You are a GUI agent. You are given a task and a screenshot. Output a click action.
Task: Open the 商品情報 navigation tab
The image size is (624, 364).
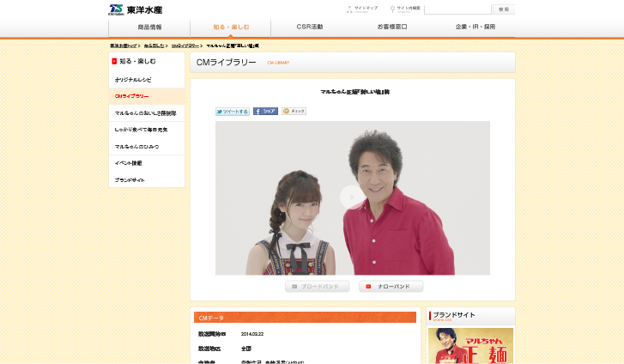[149, 27]
